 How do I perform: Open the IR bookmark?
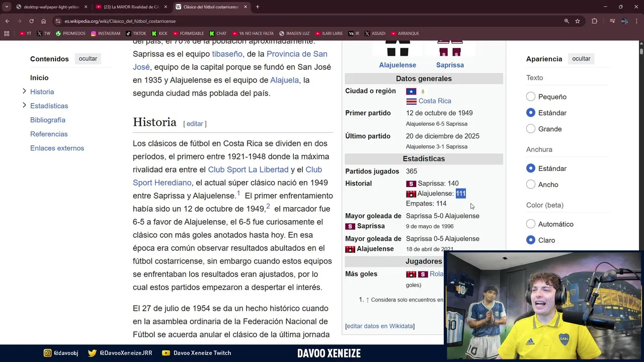[x=354, y=33]
